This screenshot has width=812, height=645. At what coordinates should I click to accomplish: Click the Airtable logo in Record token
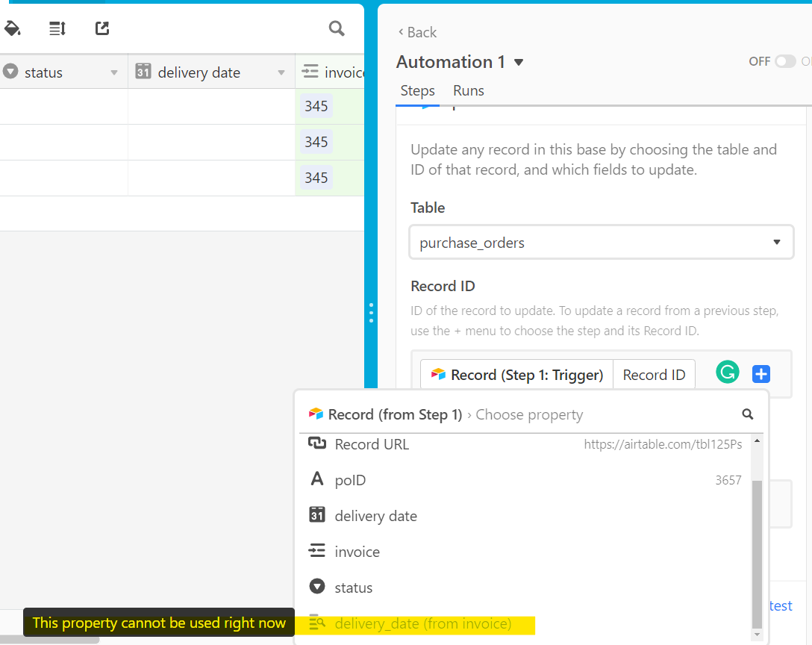pos(438,374)
